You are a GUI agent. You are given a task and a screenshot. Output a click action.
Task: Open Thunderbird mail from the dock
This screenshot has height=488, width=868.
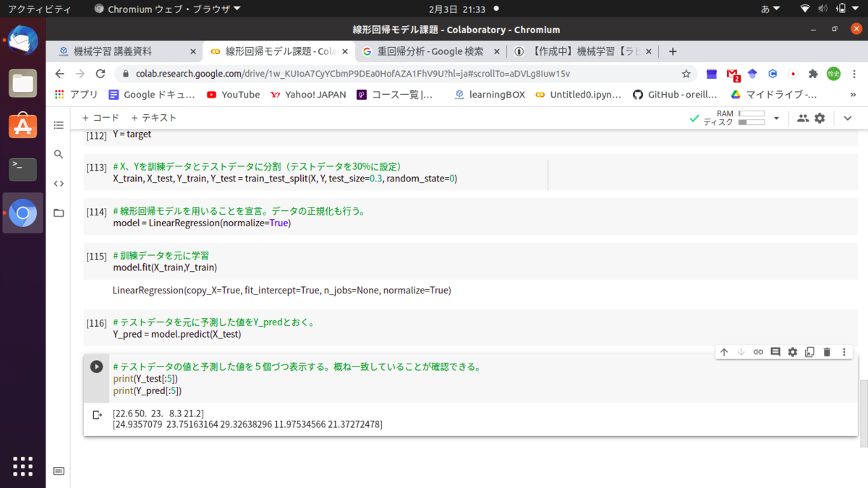pyautogui.click(x=22, y=41)
